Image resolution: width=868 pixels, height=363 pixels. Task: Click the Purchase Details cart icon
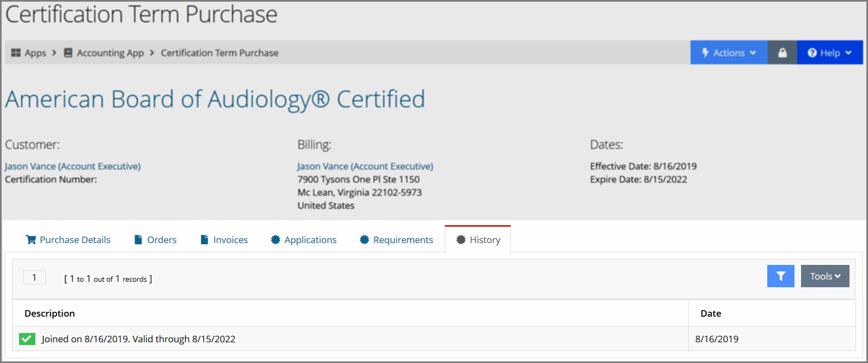point(31,240)
